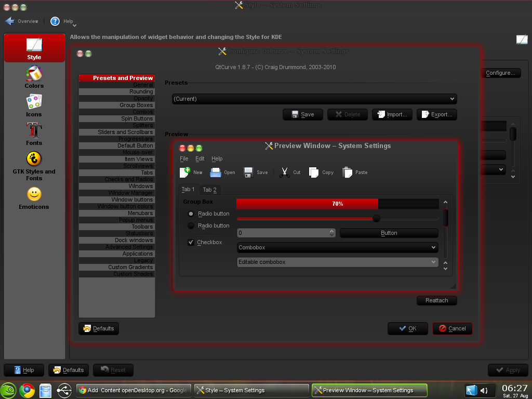Click the spin box arrows next to 0
532x399 pixels.
(x=331, y=233)
